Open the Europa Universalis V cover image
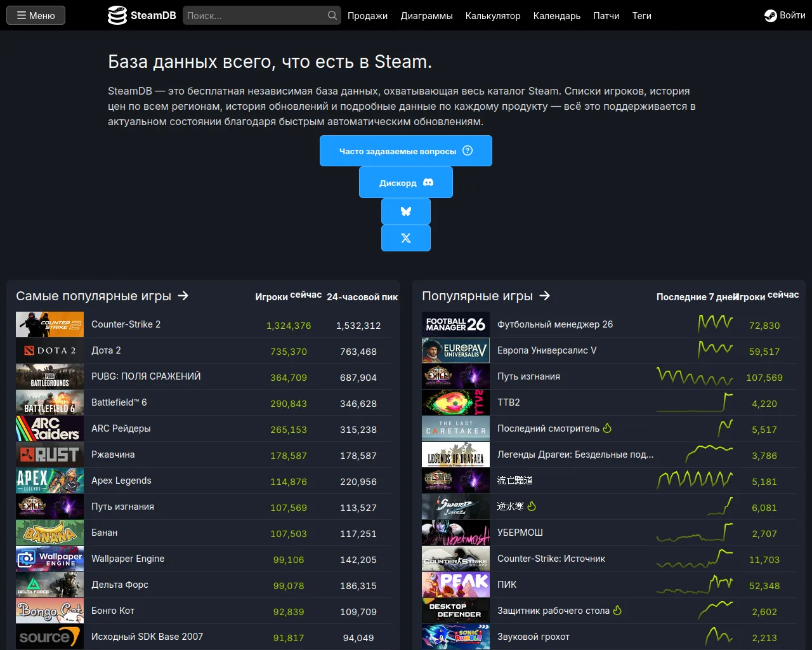Image resolution: width=812 pixels, height=650 pixels. (455, 350)
